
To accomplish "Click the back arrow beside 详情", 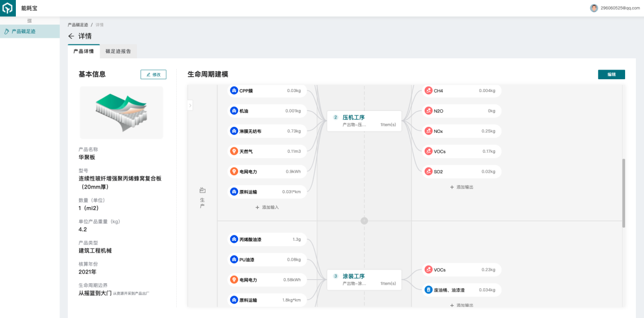I will 71,36.
